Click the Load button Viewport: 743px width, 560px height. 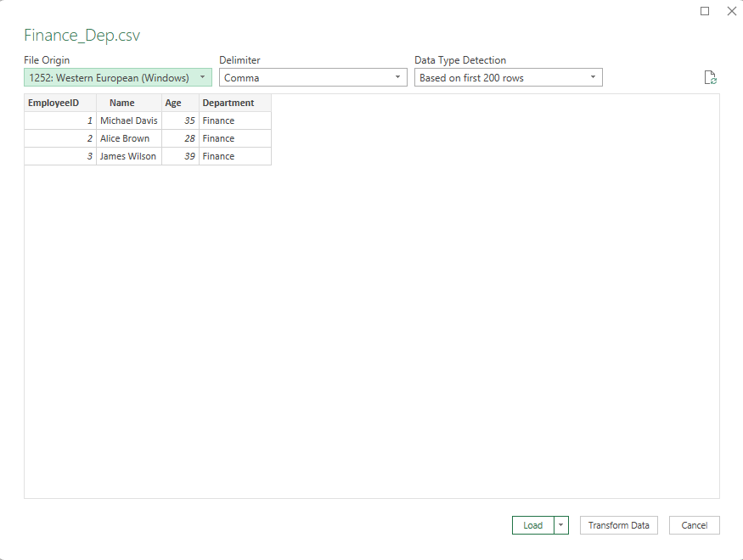tap(533, 525)
